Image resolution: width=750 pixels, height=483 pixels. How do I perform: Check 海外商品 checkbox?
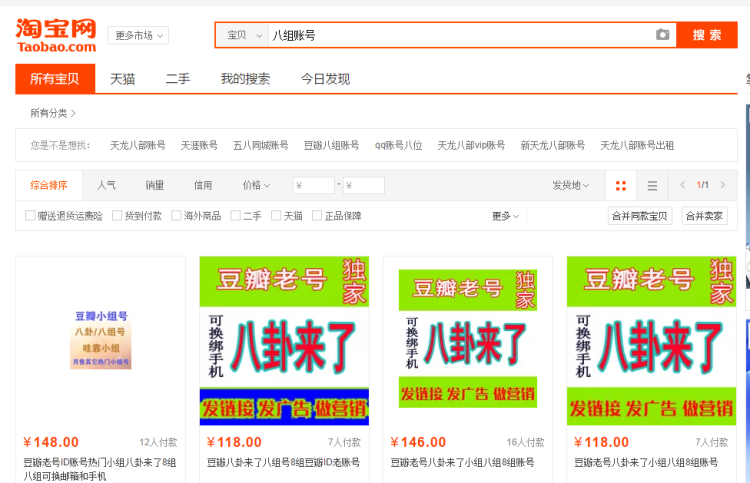(176, 216)
